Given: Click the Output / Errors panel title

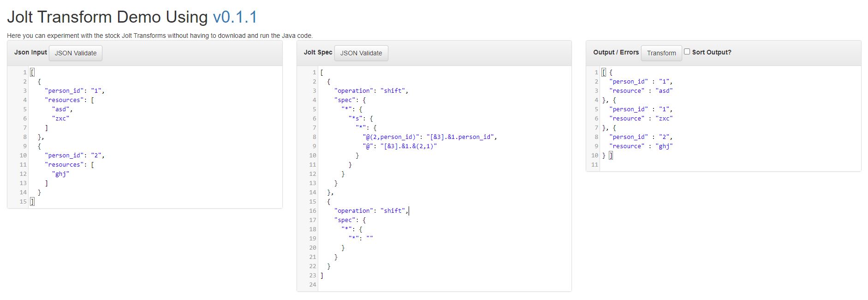Looking at the screenshot, I should (616, 53).
